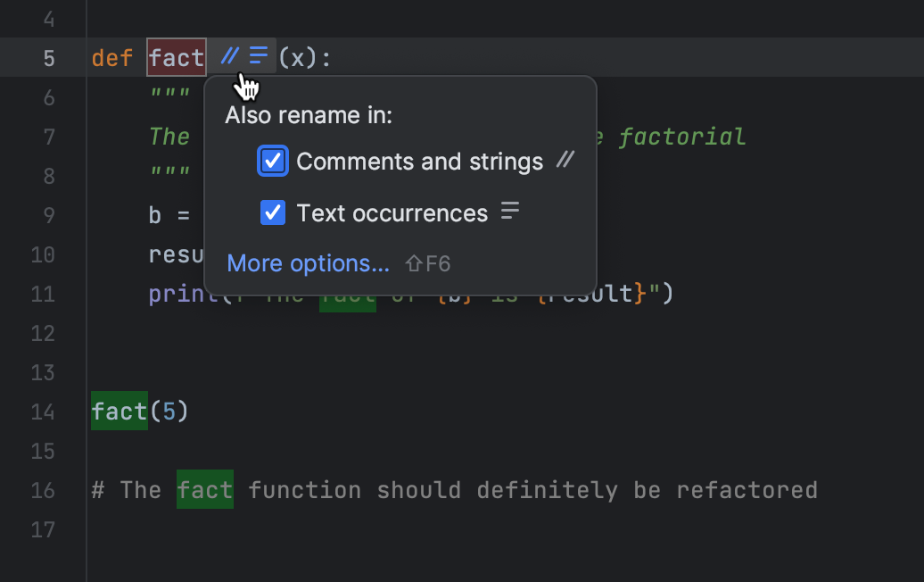Click the highlighted fact in the line 16 comment
924x582 pixels.
(x=205, y=489)
